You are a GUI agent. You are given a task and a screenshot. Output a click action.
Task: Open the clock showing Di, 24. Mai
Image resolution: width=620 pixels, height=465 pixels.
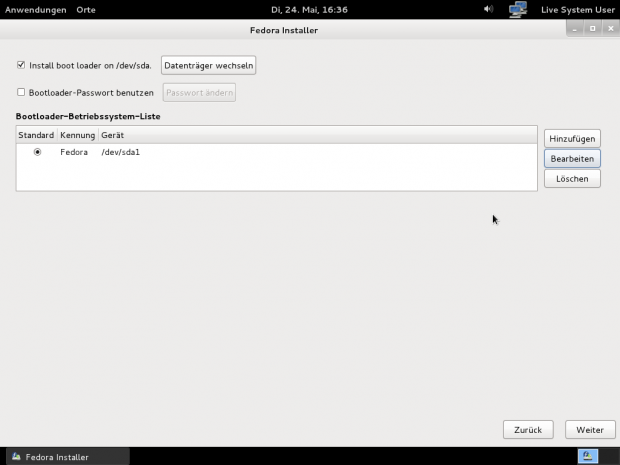pos(308,9)
